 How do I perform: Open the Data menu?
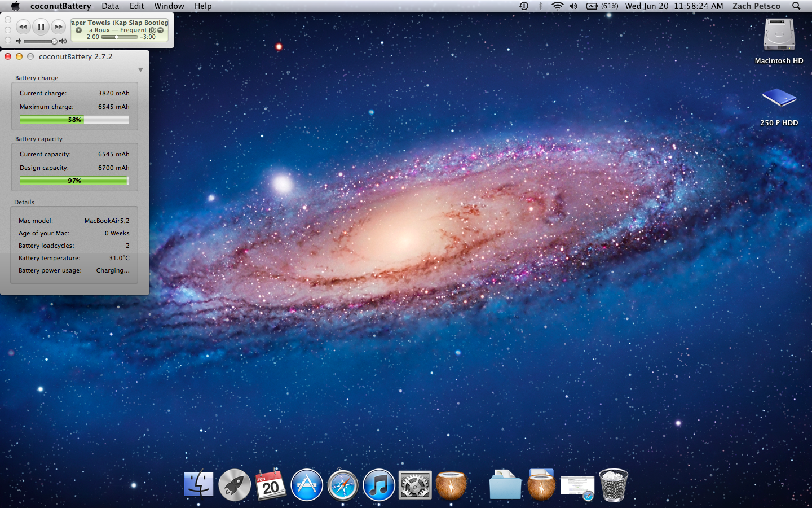[x=110, y=6]
